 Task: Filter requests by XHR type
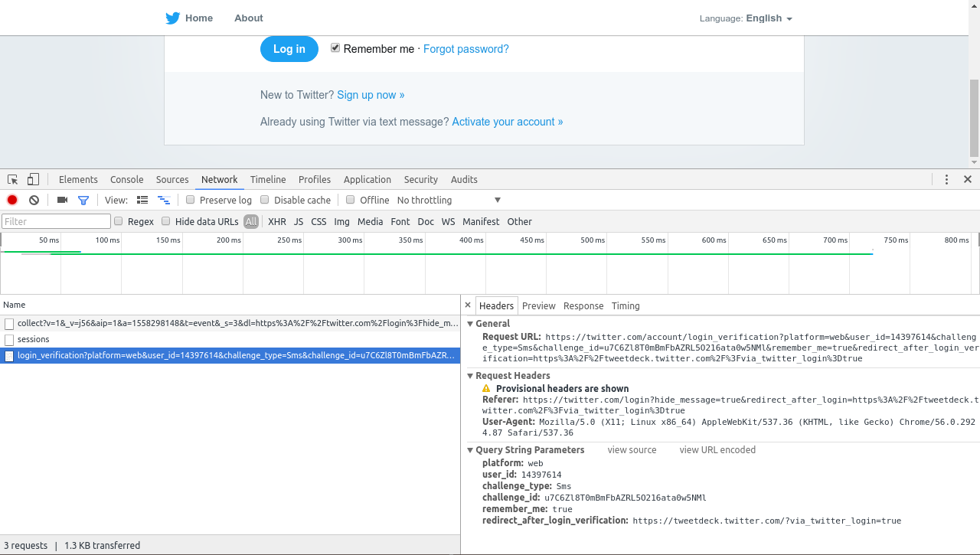point(277,221)
